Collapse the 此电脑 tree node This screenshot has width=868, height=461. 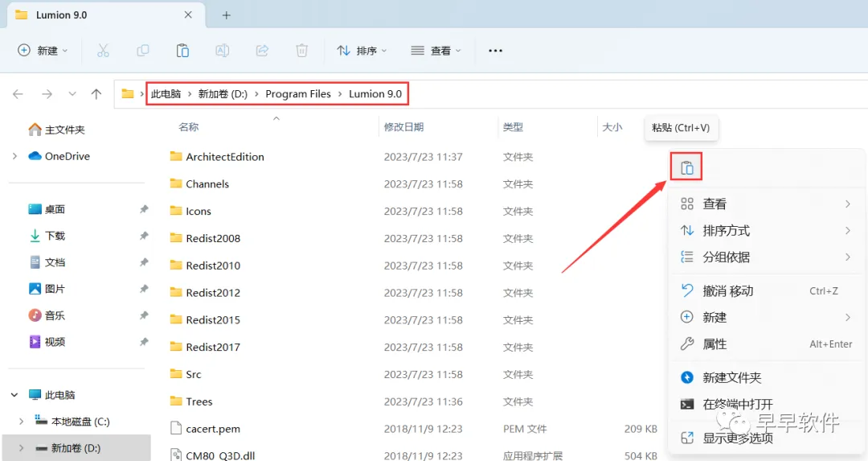(x=14, y=395)
